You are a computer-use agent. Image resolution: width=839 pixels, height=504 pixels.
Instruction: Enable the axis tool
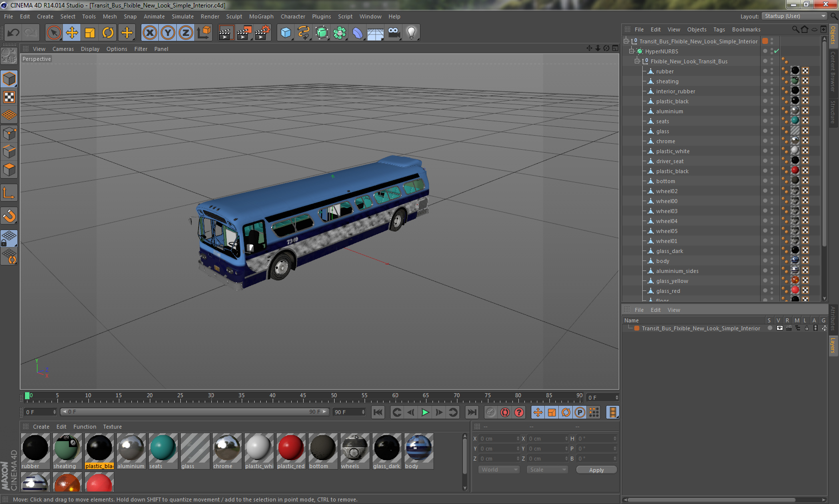coord(9,193)
